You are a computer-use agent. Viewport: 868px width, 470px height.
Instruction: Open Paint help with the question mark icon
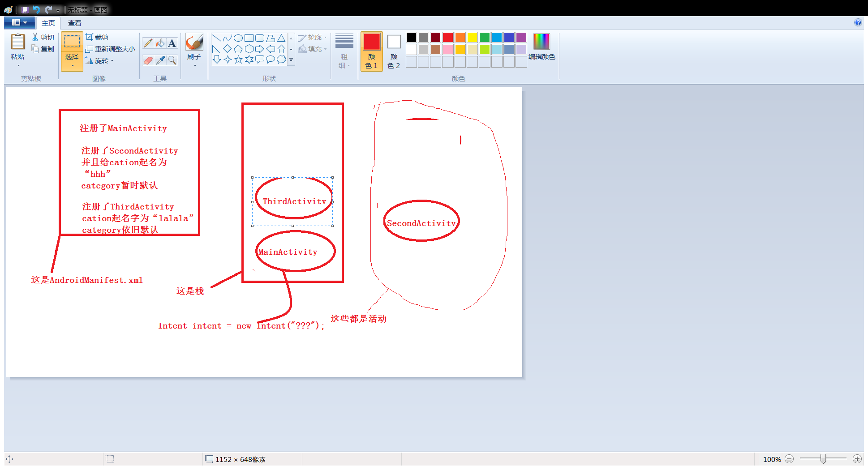pyautogui.click(x=858, y=22)
